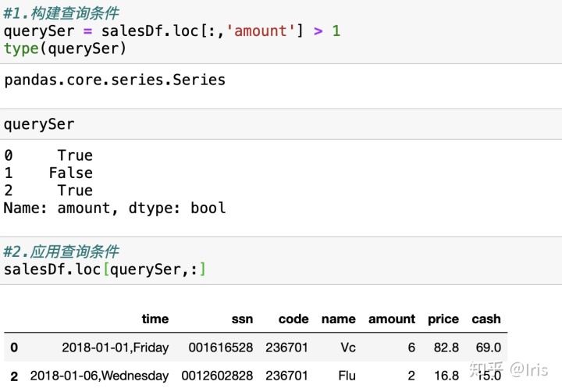562x392 pixels.
Task: Click the querySer code cell
Action: pos(39,124)
